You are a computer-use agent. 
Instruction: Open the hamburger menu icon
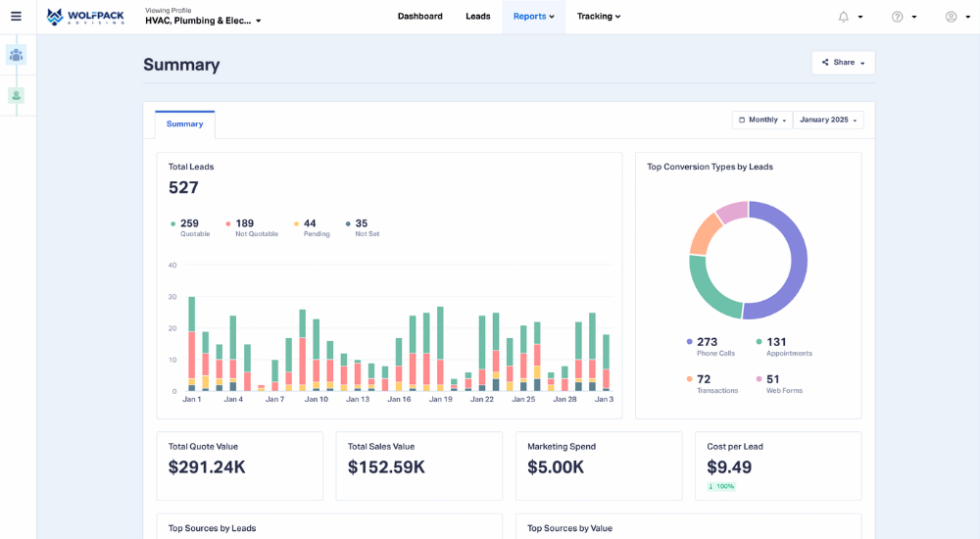[x=16, y=17]
